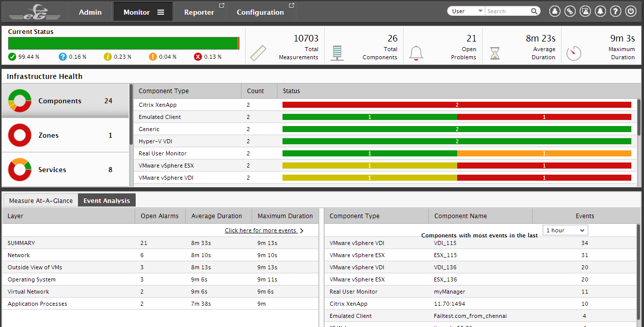Click the Monitor hamburger menu icon
644x327 pixels.
(160, 12)
